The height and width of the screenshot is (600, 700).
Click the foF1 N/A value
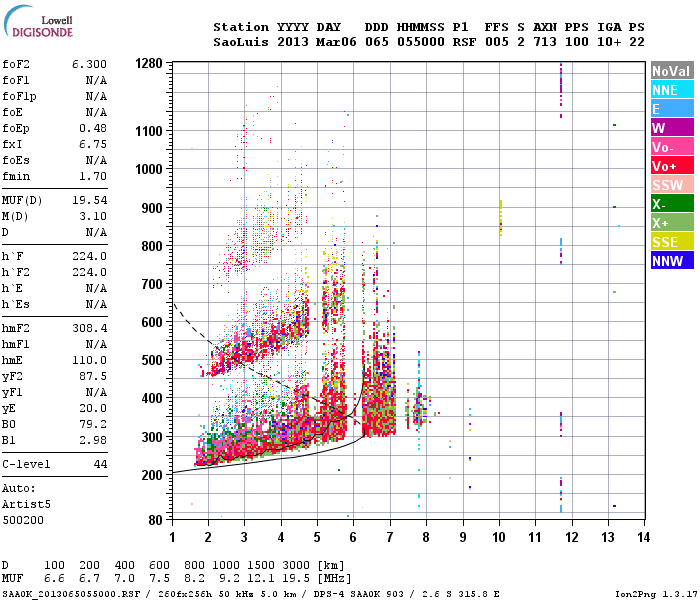[96, 80]
